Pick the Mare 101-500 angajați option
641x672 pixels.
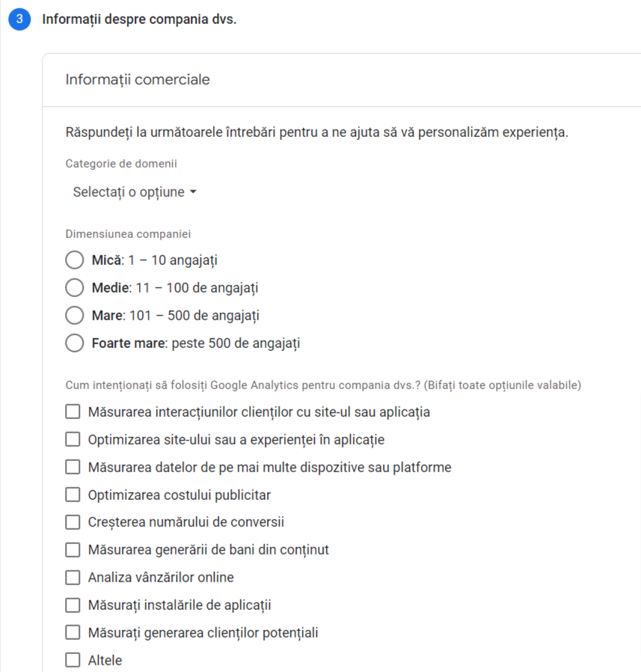pos(74,315)
